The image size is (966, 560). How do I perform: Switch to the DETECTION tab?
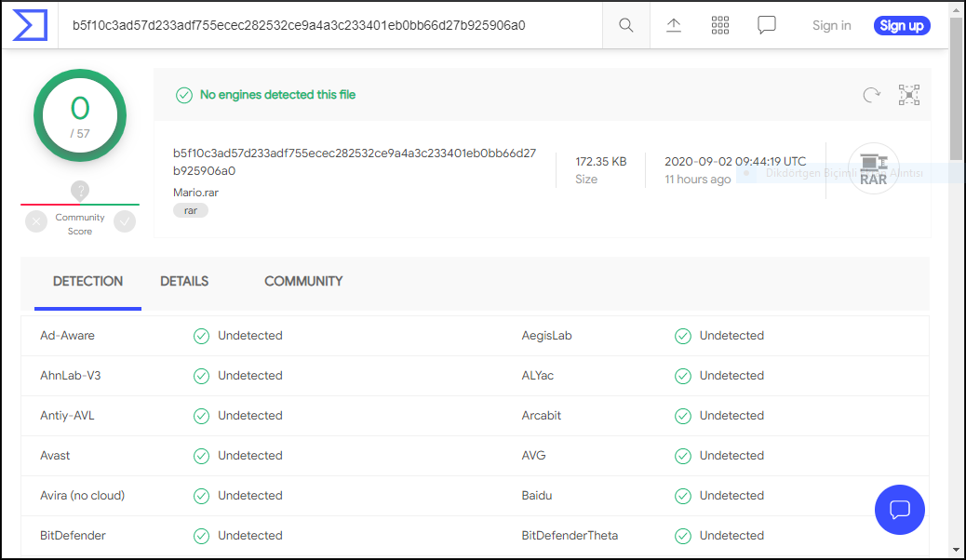point(87,282)
